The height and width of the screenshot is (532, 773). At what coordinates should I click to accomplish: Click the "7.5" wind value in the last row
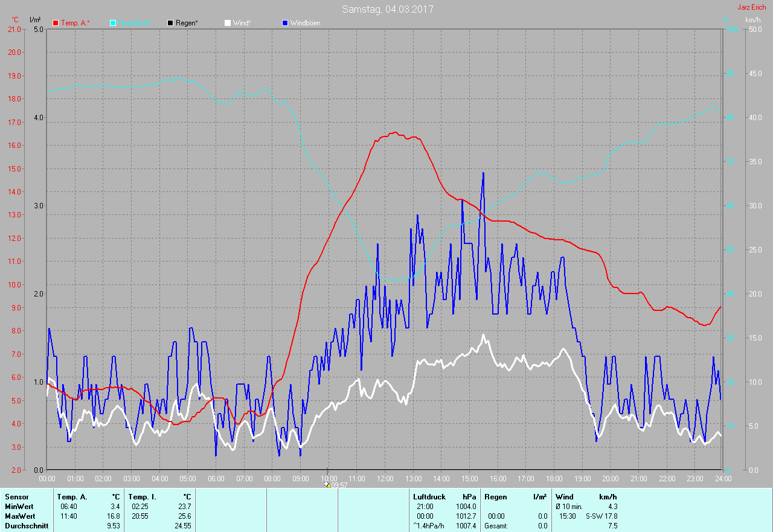pyautogui.click(x=612, y=526)
